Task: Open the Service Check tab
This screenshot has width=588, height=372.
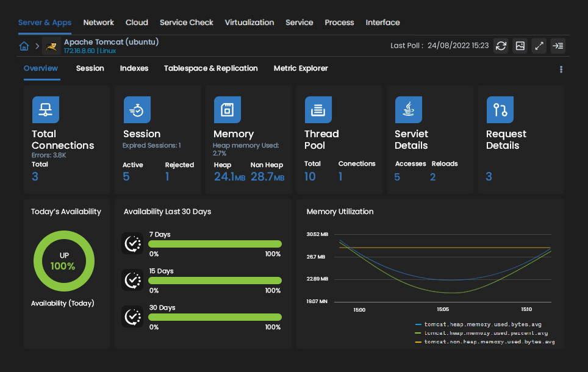Action: (x=187, y=23)
